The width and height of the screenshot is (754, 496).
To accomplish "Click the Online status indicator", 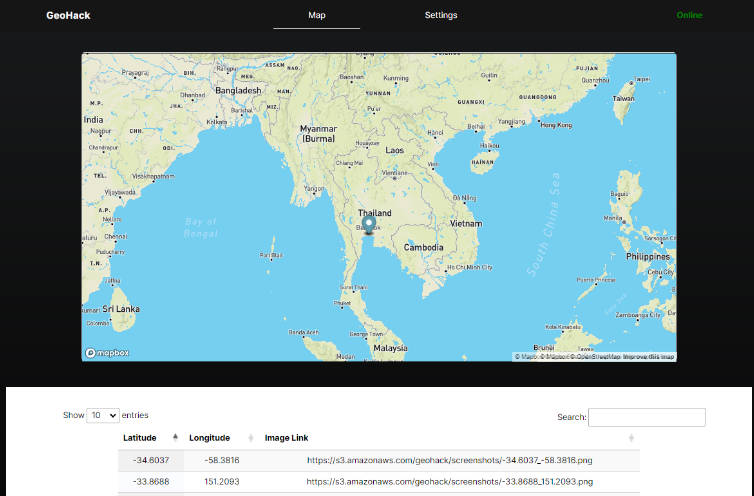I will 689,15.
